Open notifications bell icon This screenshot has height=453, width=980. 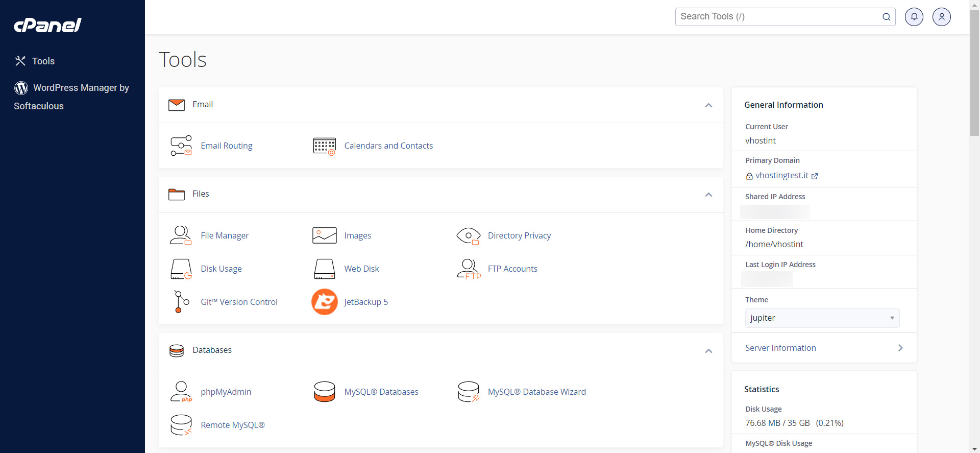(x=914, y=17)
